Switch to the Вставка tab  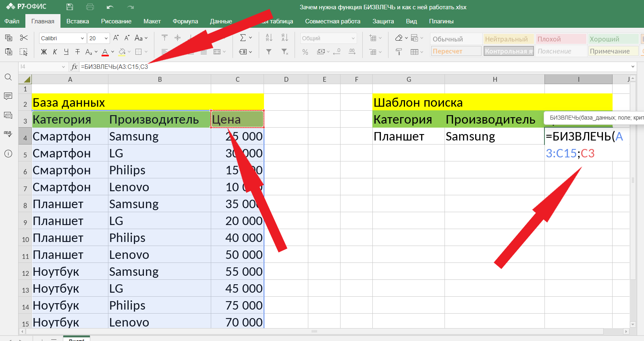[x=78, y=21]
